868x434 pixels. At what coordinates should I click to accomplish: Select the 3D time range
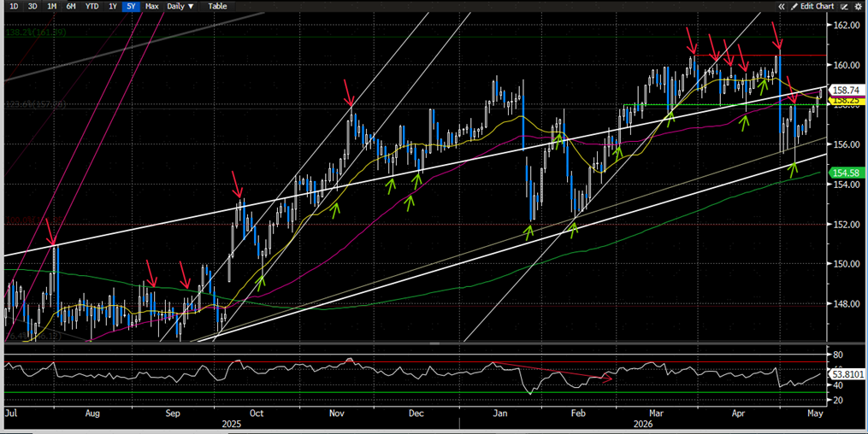point(32,6)
